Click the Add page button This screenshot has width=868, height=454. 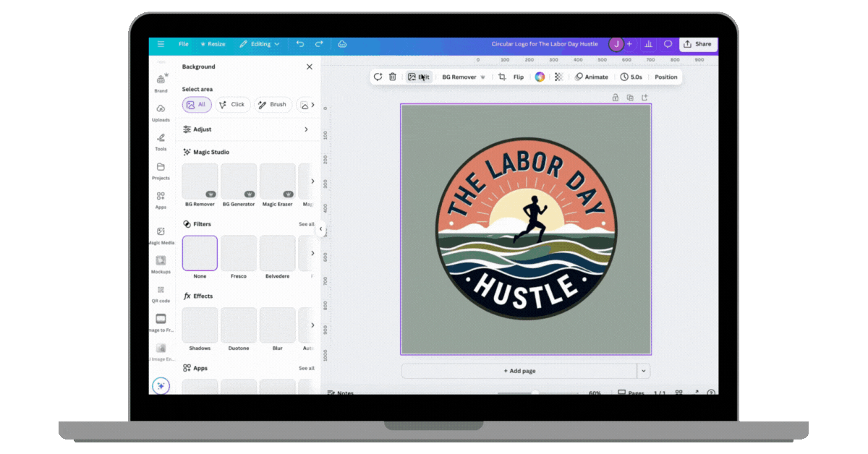[x=519, y=371]
